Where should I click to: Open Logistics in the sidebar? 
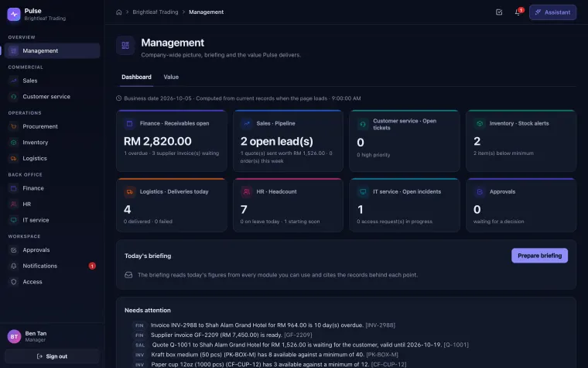52,159
